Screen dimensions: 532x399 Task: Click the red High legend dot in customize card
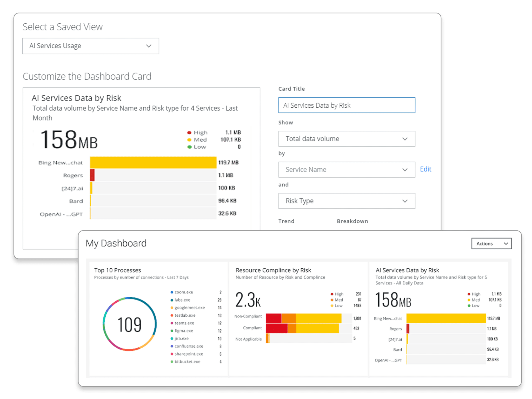point(189,133)
